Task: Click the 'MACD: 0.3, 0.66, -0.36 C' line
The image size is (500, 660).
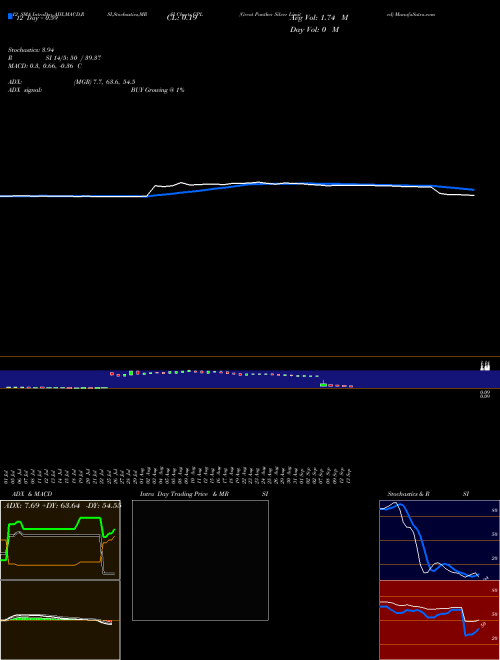Action: pos(45,66)
